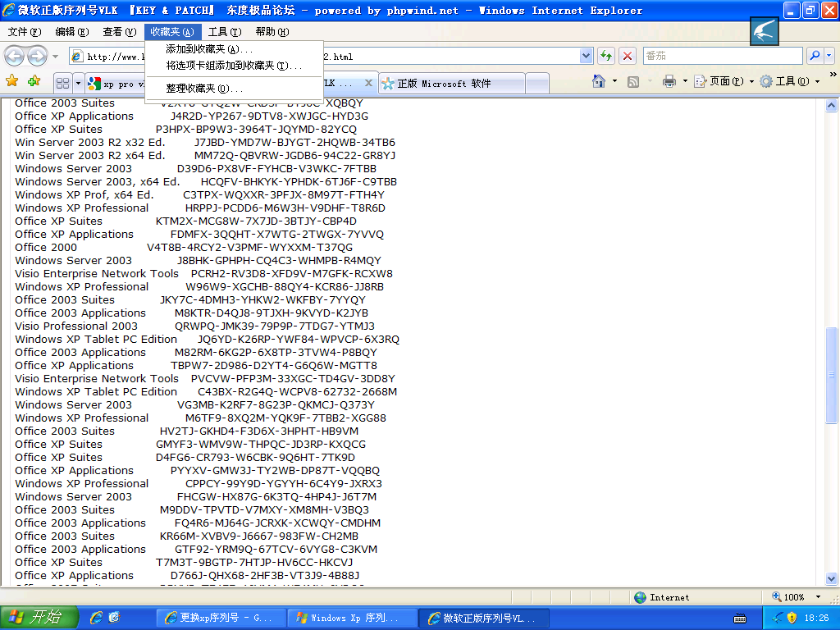Close the active tab with its X
The width and height of the screenshot is (840, 630).
pos(368,83)
